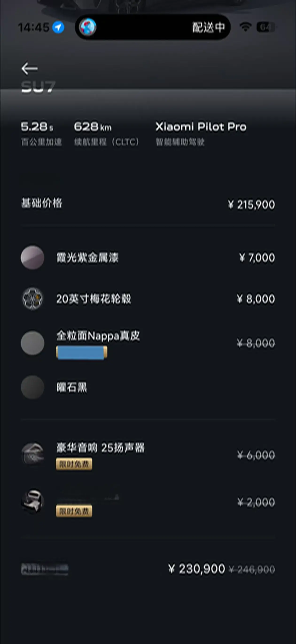
Task: Tap the back arrow icon
Action: click(x=29, y=69)
